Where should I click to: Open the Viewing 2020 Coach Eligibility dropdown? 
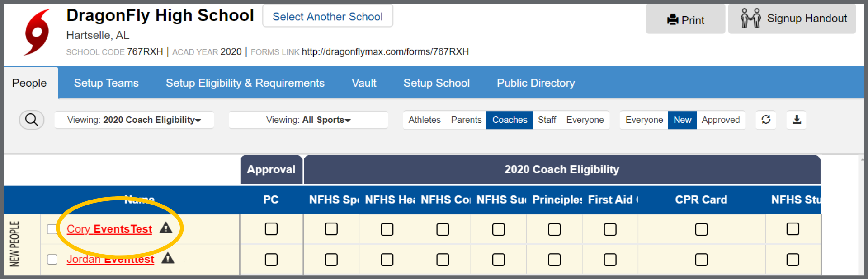coord(134,120)
